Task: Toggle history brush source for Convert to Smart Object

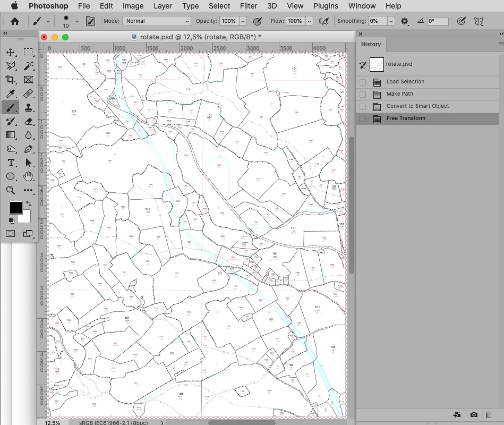Action: (363, 106)
